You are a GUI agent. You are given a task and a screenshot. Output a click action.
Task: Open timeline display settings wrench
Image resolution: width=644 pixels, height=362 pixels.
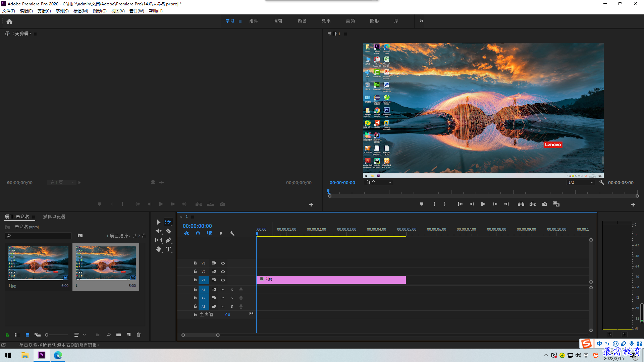click(x=232, y=233)
